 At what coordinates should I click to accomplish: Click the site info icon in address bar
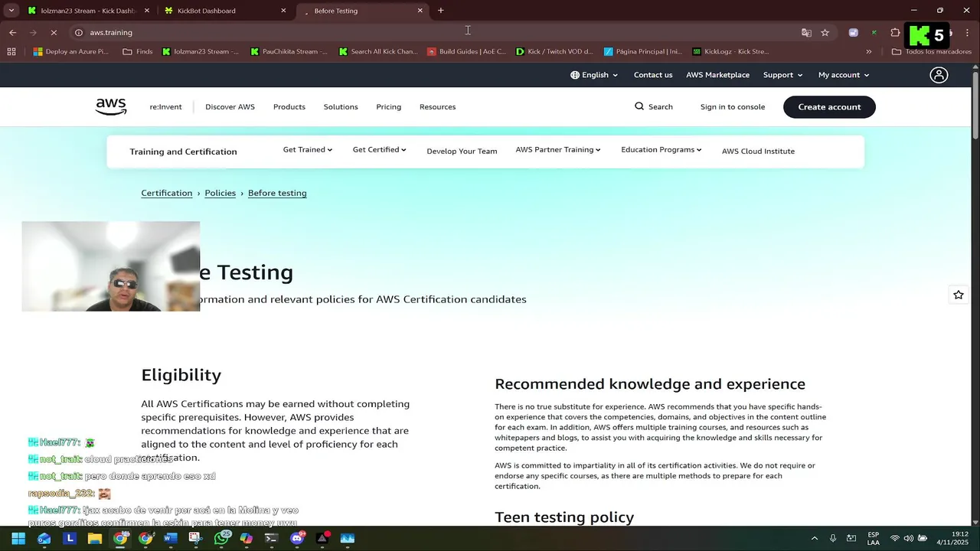coord(79,32)
